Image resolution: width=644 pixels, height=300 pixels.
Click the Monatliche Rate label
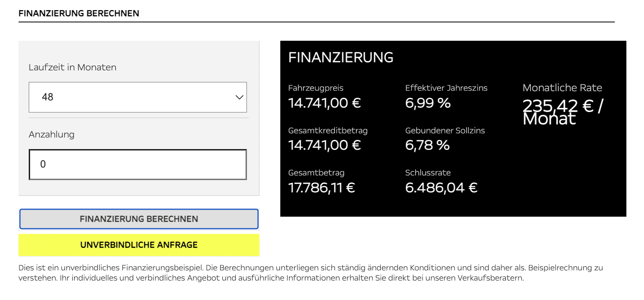[562, 87]
